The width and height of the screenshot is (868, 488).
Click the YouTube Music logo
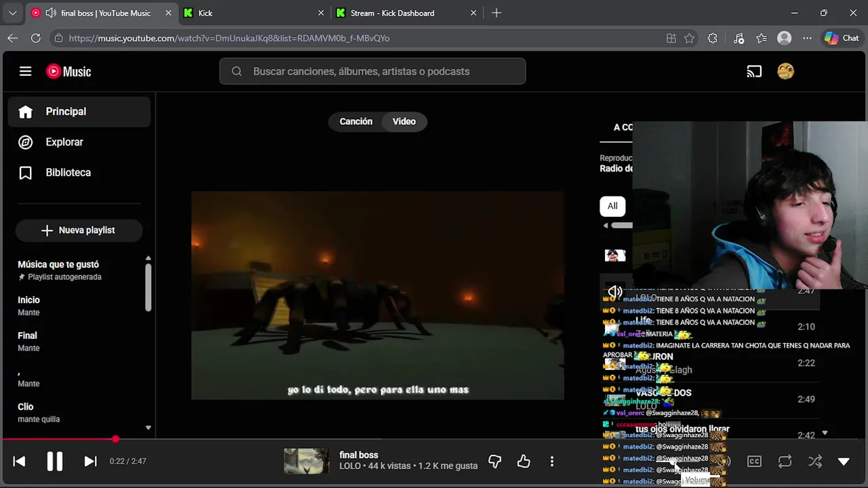pos(68,71)
